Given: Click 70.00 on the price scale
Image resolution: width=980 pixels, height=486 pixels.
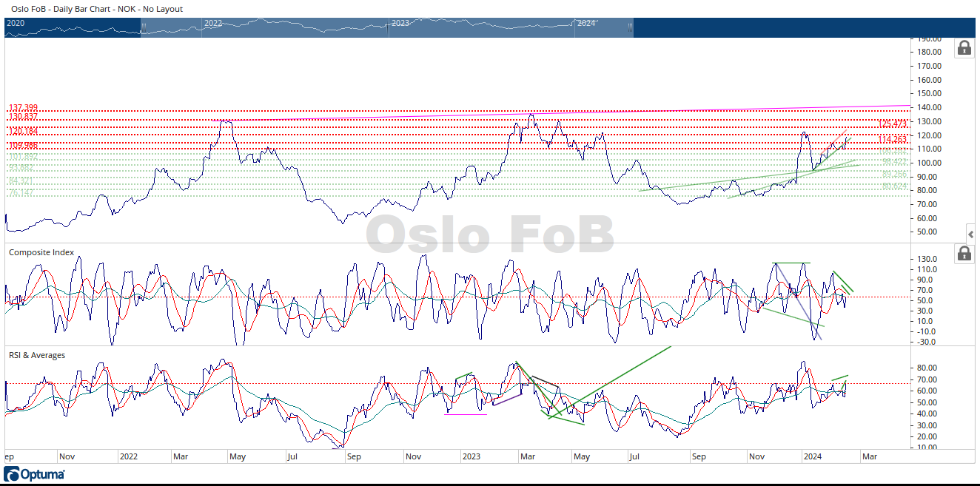Looking at the screenshot, I should pyautogui.click(x=929, y=204).
